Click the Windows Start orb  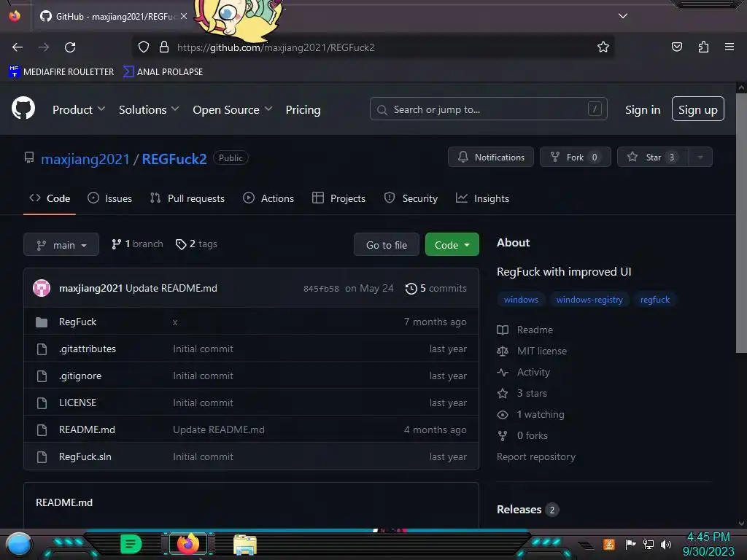(x=19, y=544)
